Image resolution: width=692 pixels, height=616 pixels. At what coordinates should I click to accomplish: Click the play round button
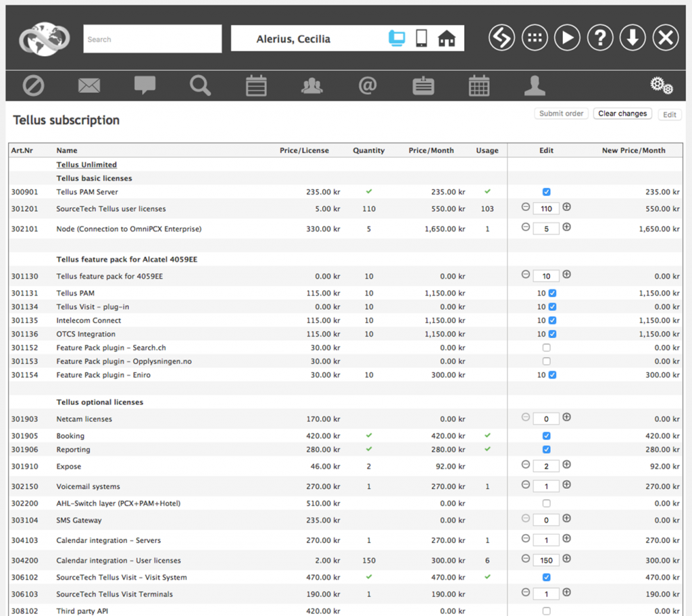pos(567,38)
